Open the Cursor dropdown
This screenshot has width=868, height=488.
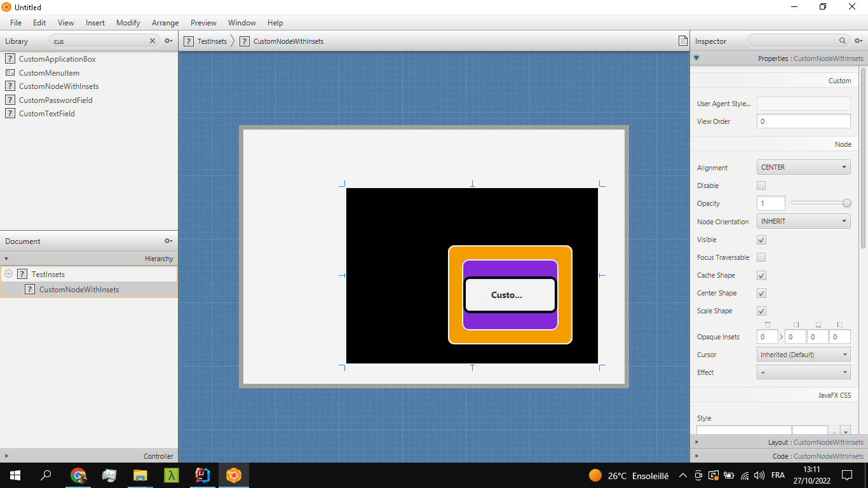tap(803, 354)
